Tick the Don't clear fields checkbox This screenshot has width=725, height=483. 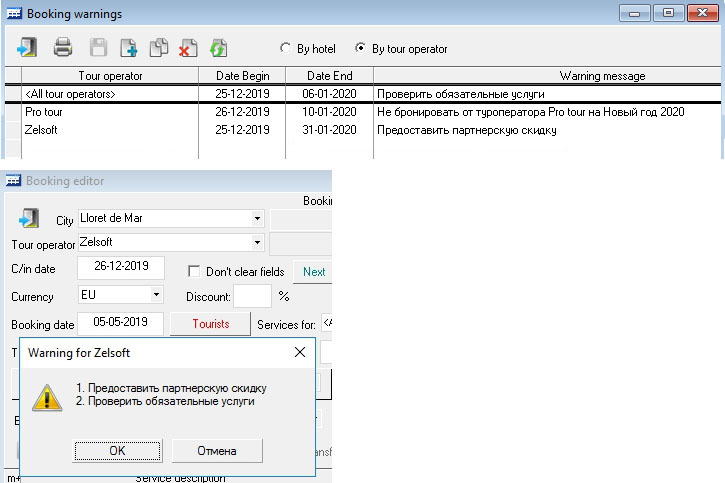click(194, 271)
